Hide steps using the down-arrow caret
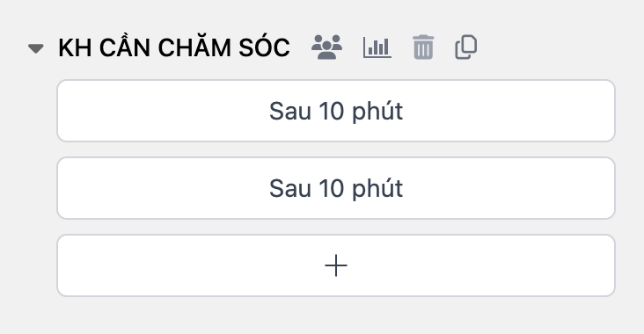The width and height of the screenshot is (644, 334). coord(36,48)
